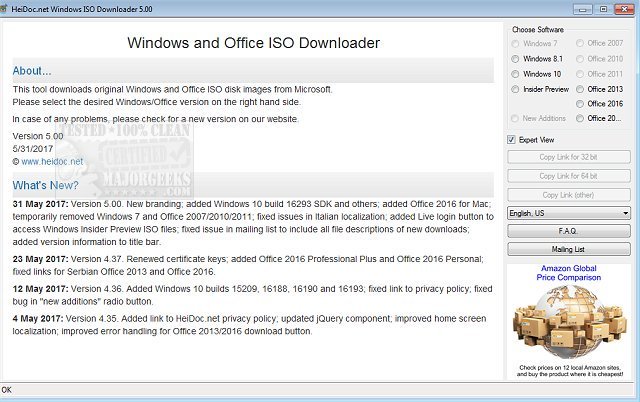This screenshot has height=402, width=640.
Task: Open Amazon Global Price Comparison link
Action: click(x=569, y=273)
